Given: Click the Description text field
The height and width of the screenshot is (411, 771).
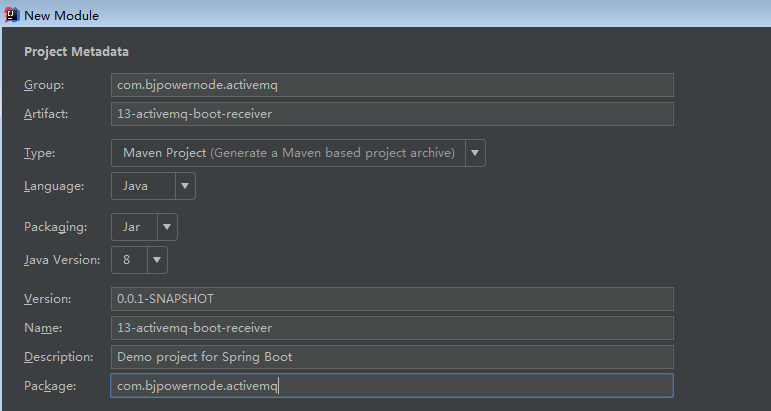Looking at the screenshot, I should 392,357.
